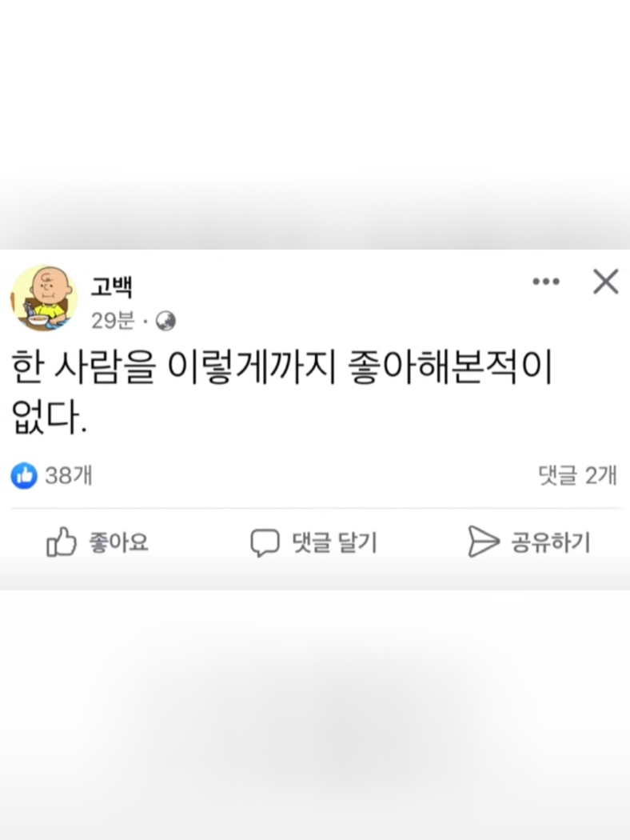Toggle like with the 좋아요 label
Screen dimensions: 630x840
118,542
